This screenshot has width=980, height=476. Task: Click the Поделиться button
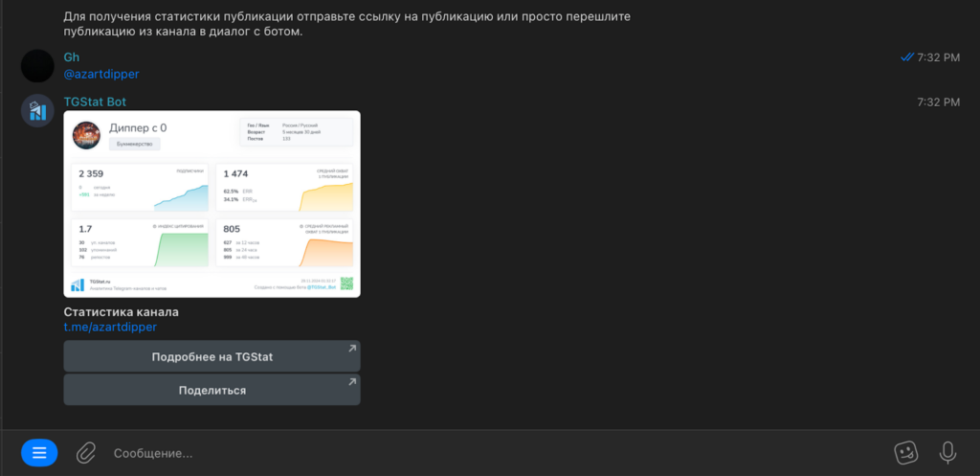212,390
